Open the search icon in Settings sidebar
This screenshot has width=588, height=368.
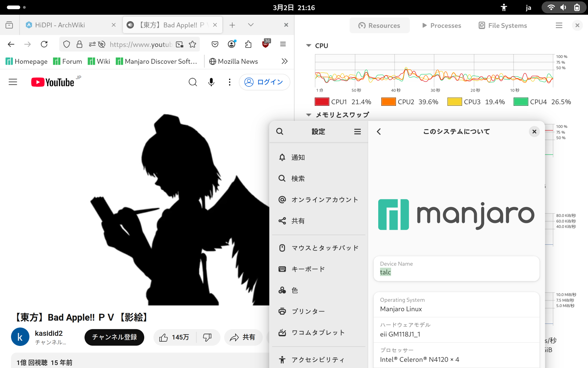(280, 132)
